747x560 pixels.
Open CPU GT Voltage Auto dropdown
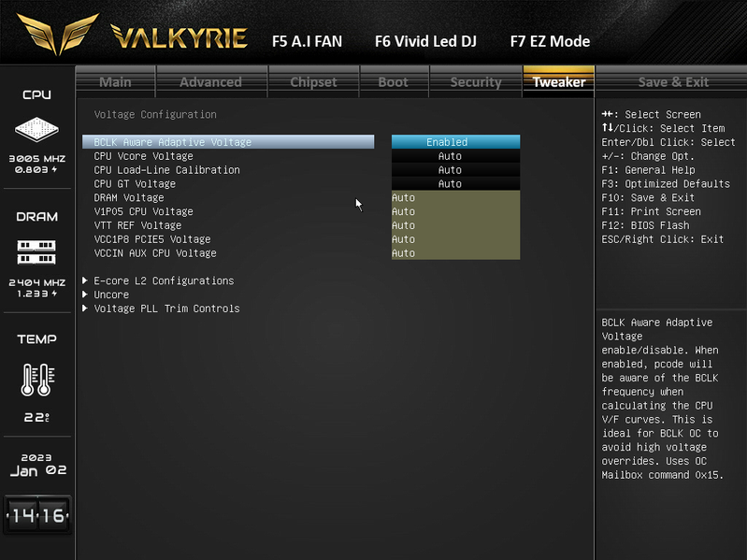coord(455,183)
